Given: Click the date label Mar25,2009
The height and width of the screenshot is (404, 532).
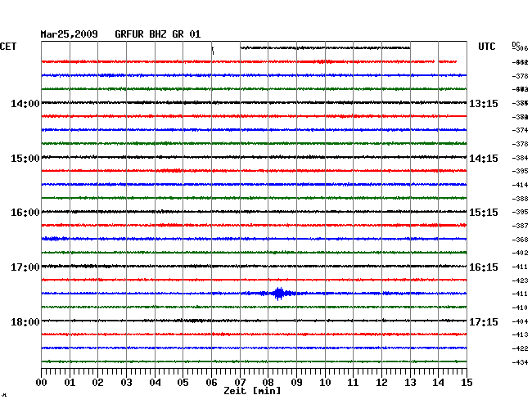Looking at the screenshot, I should click(x=70, y=34).
